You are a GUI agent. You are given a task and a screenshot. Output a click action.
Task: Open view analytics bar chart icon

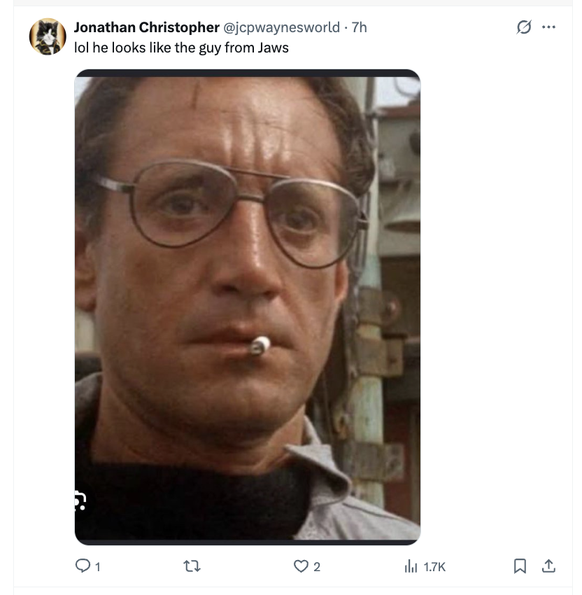(x=411, y=566)
